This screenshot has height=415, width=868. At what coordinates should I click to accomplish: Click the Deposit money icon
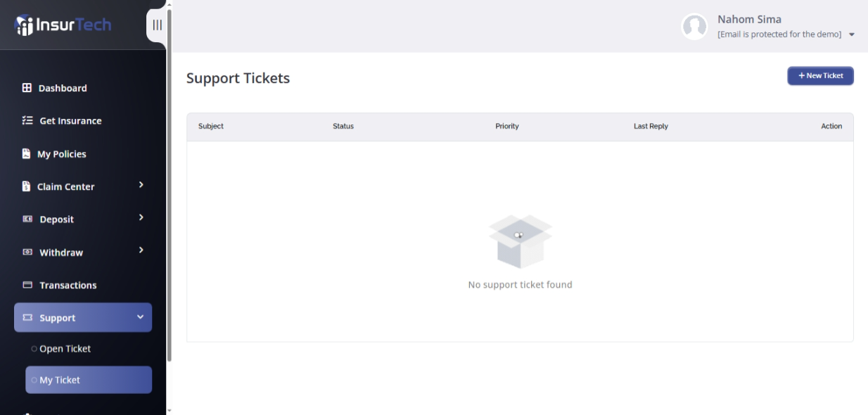click(x=27, y=219)
